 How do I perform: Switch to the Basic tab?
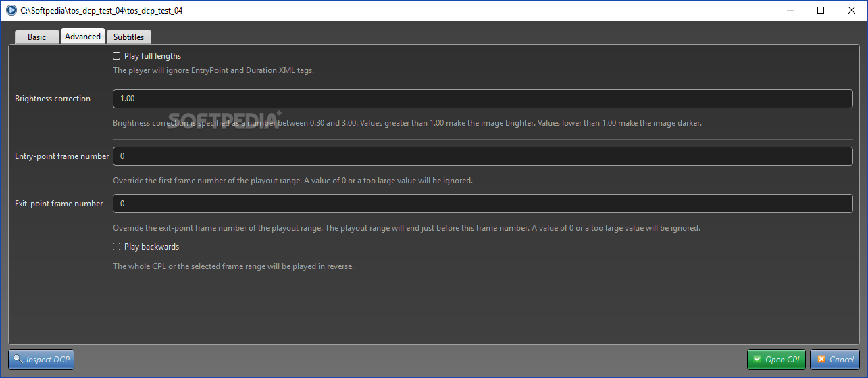pyautogui.click(x=36, y=37)
